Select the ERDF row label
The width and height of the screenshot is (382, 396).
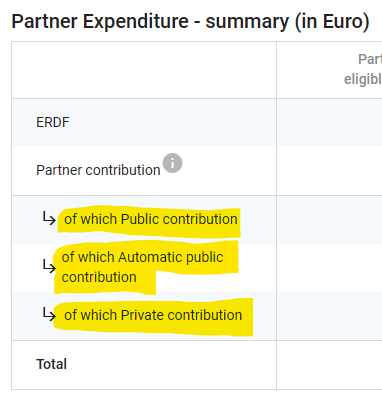click(x=53, y=122)
